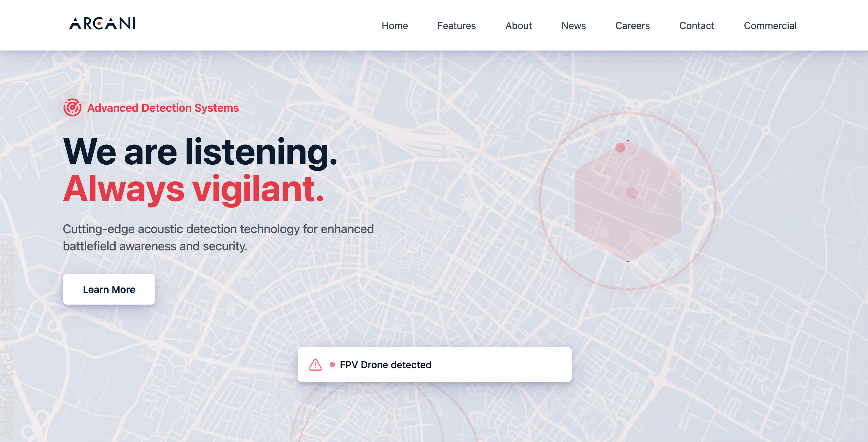Click the warning triangle alert icon
868x442 pixels.
315,365
